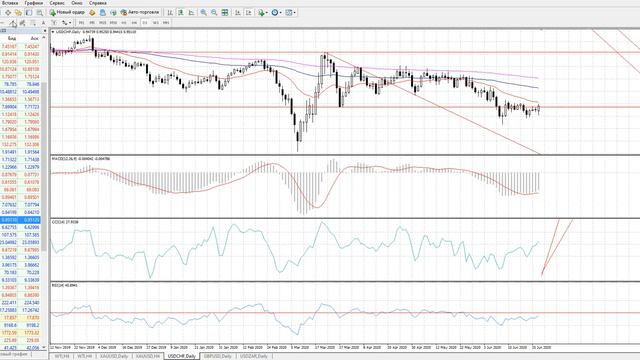
Task: Select the horizontal line tool
Action: click(2, 23)
